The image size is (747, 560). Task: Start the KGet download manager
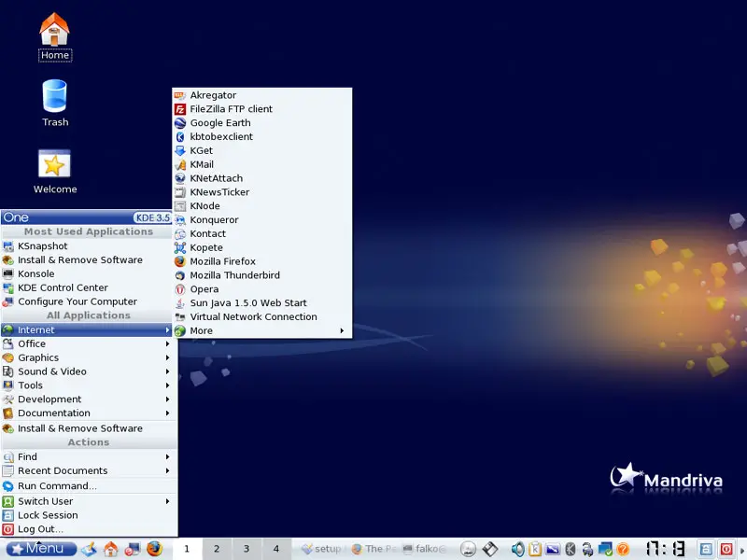262,150
